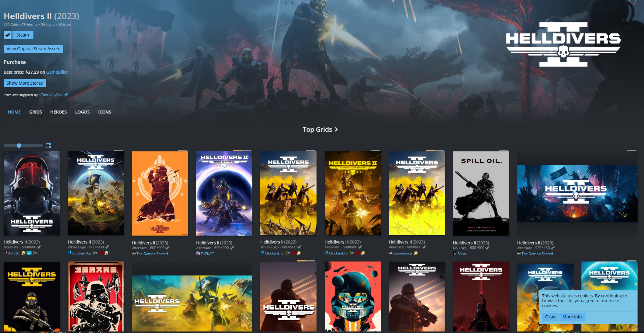Viewport: 644px width, 333px height.
Task: Expand Top Grids with the chevron arrow
Action: pyautogui.click(x=336, y=129)
